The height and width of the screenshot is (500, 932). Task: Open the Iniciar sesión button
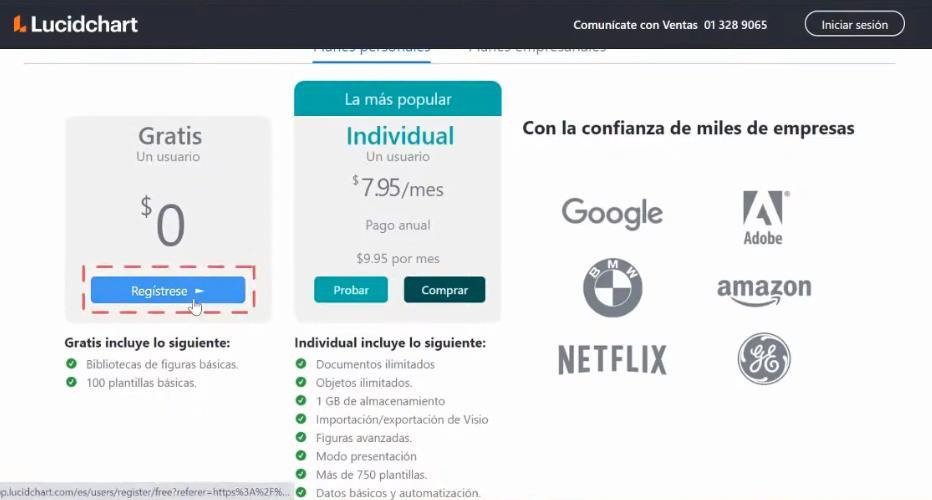click(854, 24)
